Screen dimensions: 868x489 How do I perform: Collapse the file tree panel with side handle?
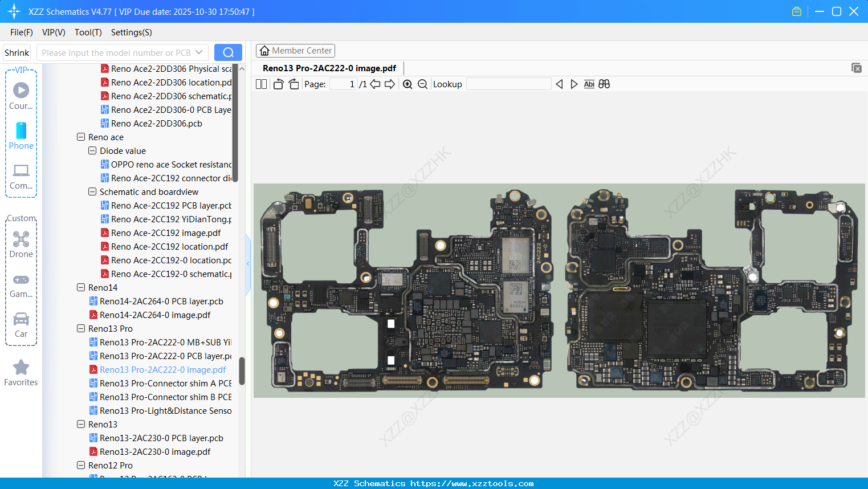248,264
